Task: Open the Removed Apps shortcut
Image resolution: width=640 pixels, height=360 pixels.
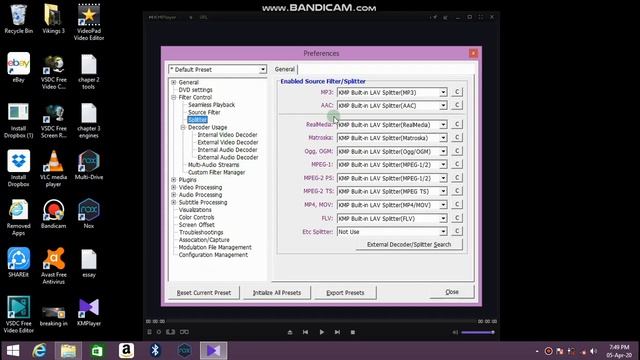Action: (x=18, y=218)
